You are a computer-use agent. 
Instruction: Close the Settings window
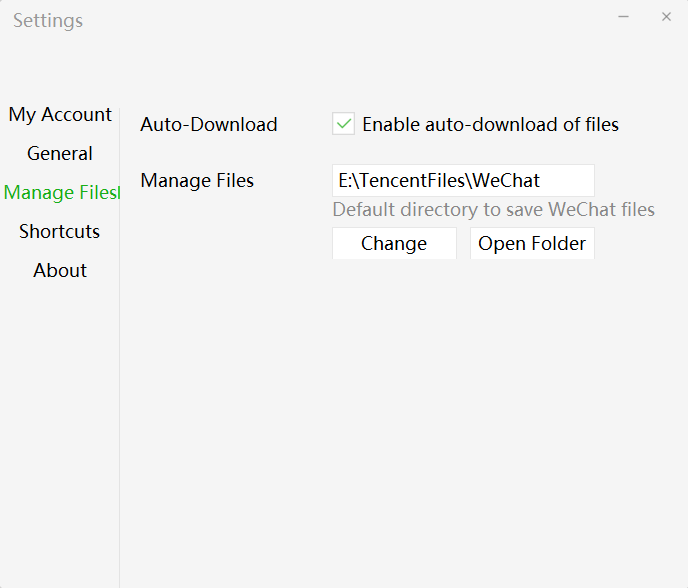[x=666, y=17]
